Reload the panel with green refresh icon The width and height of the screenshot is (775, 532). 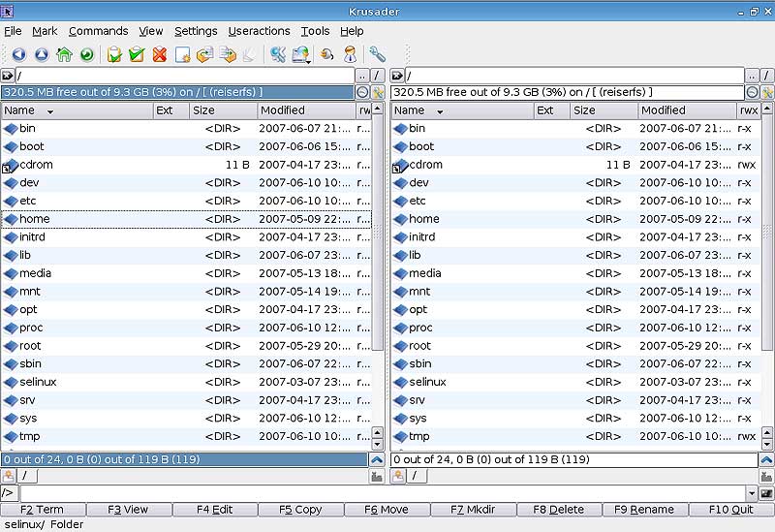[x=87, y=54]
